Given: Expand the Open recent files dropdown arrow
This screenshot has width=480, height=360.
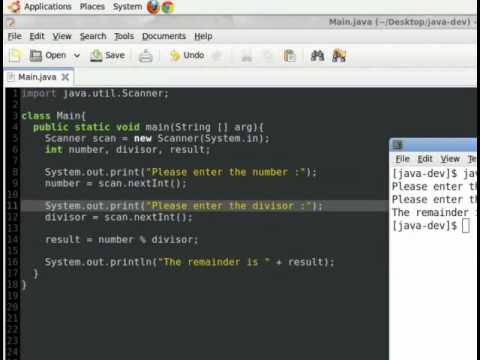Looking at the screenshot, I should pos(77,55).
